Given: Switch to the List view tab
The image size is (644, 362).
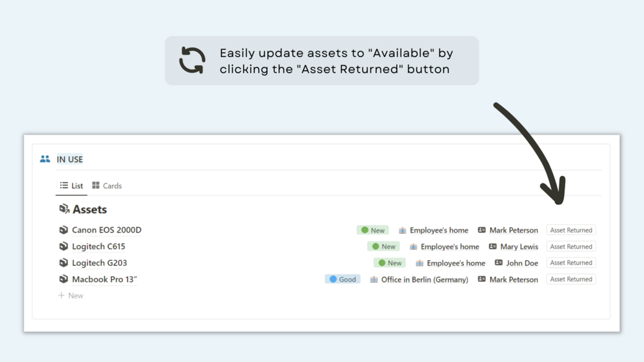Looking at the screenshot, I should click(72, 186).
